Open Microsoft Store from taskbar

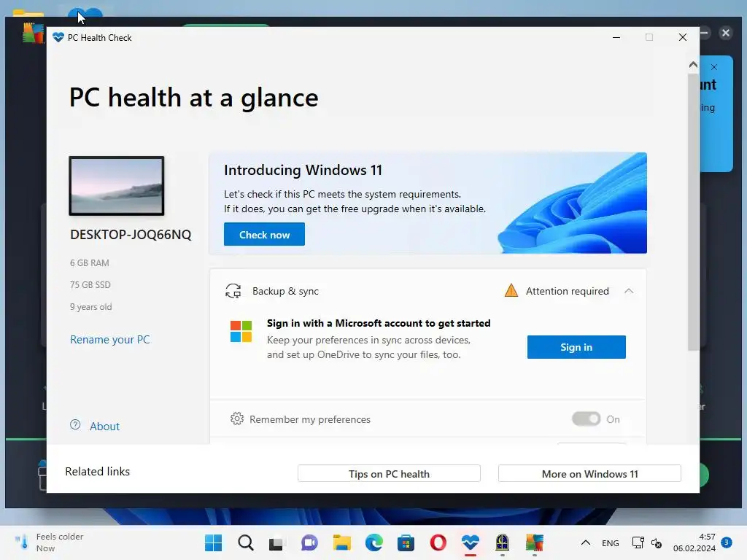[406, 542]
